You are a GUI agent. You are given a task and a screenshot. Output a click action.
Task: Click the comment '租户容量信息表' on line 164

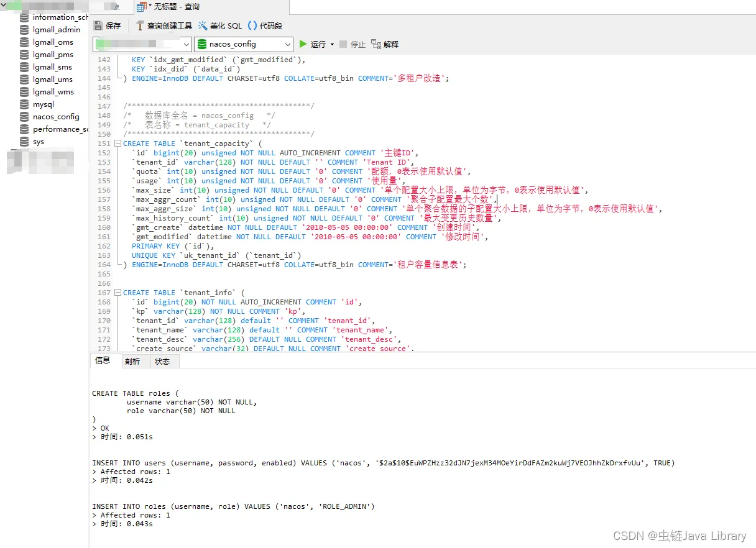428,265
